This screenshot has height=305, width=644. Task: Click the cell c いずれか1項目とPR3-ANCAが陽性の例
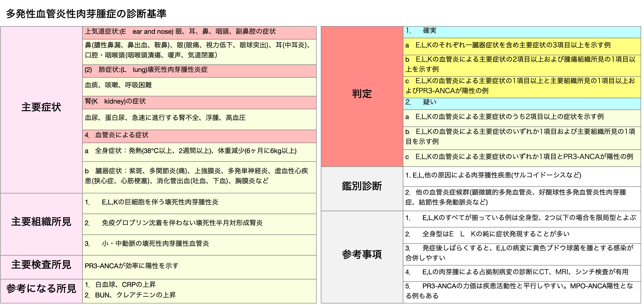(522, 158)
